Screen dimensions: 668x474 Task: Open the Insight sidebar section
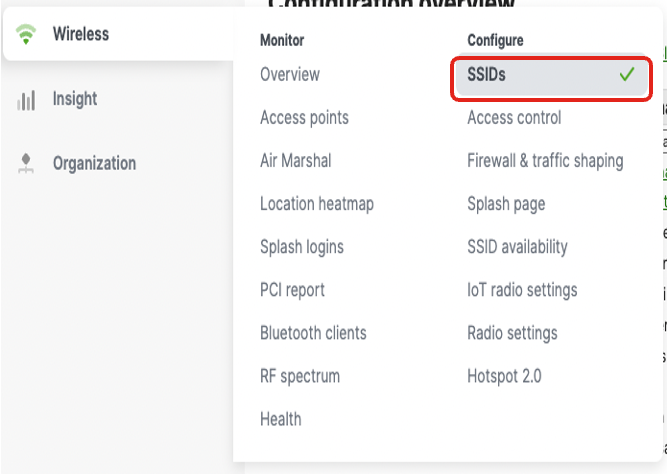[x=75, y=99]
